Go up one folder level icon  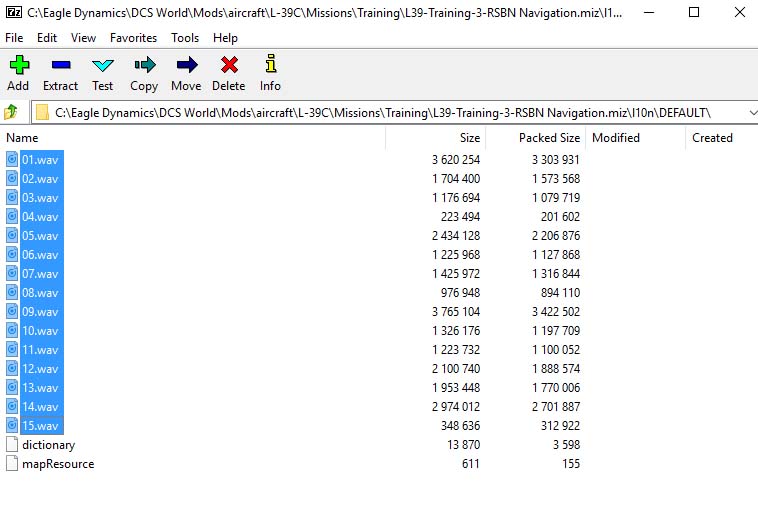point(11,112)
